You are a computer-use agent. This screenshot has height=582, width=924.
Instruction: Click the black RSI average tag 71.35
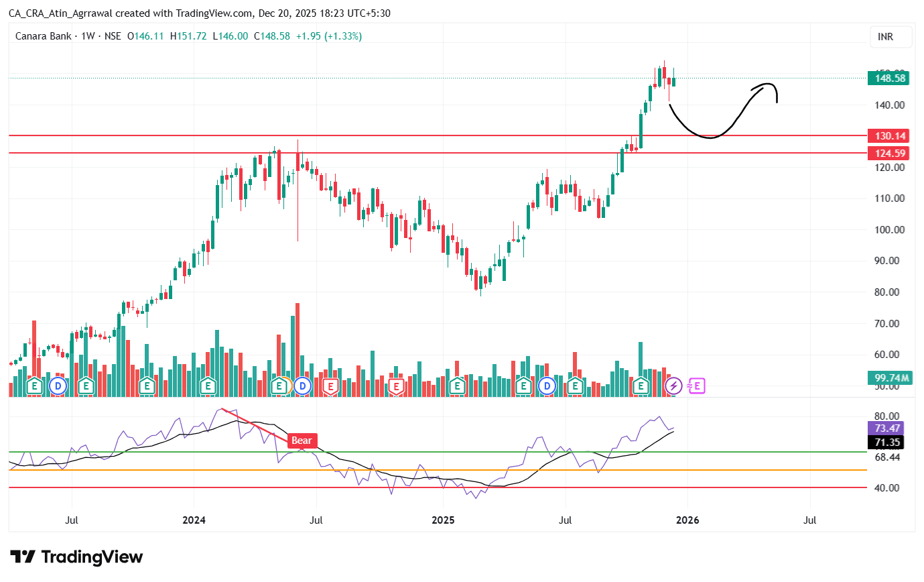(x=886, y=442)
